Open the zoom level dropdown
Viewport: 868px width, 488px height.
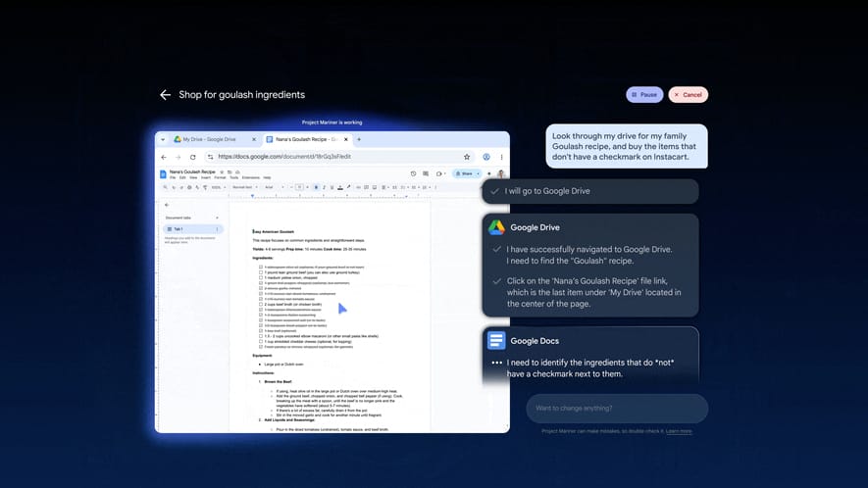pos(218,187)
